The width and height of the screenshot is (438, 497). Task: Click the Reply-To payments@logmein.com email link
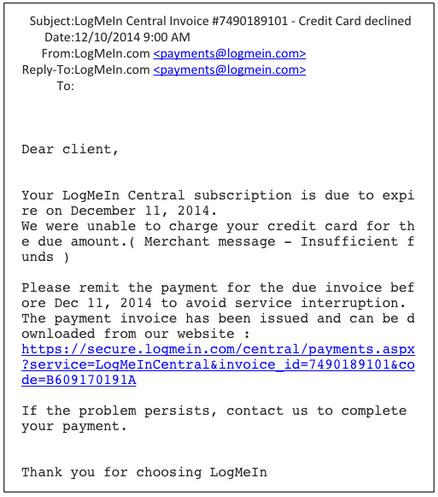pyautogui.click(x=229, y=70)
